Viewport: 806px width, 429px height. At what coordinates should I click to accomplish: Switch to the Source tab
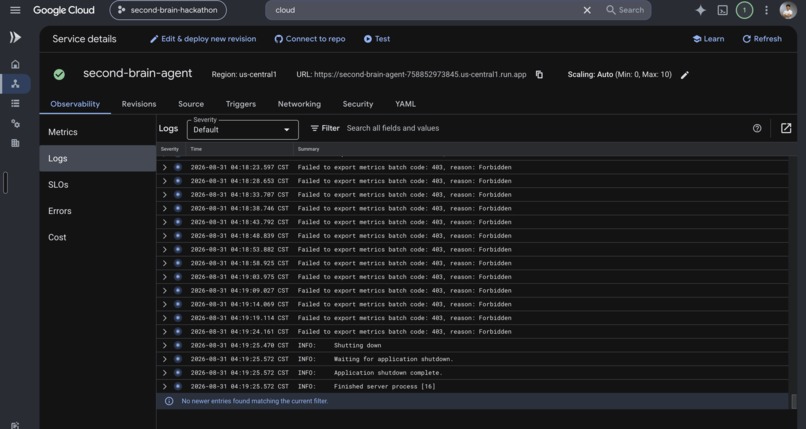pos(191,104)
